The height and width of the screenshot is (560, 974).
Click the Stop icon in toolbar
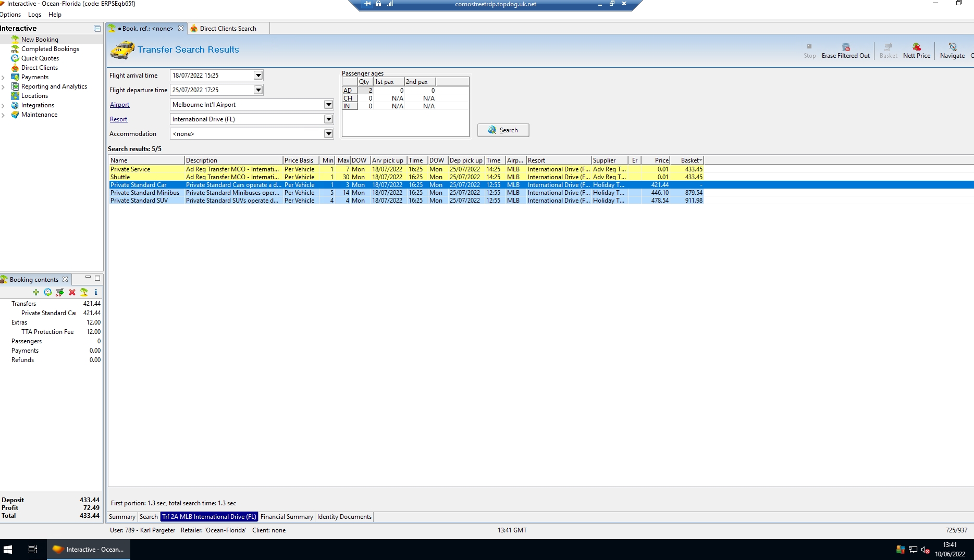coord(809,47)
